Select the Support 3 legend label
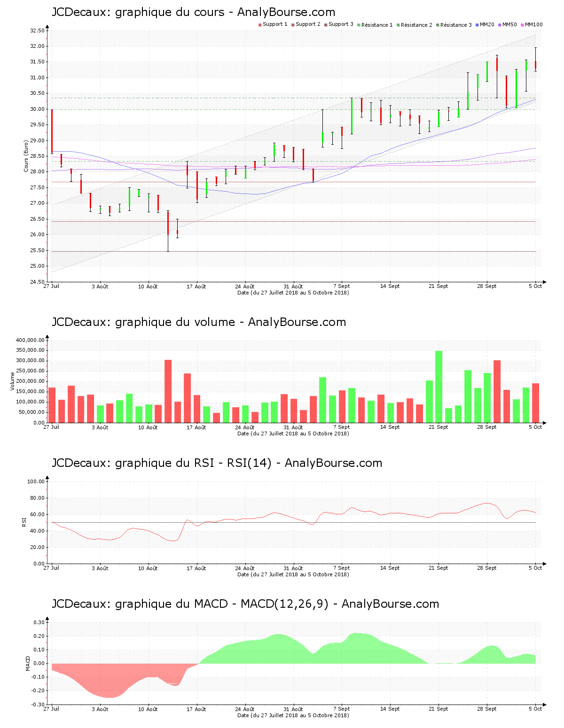This screenshot has width=564, height=728. [341, 24]
